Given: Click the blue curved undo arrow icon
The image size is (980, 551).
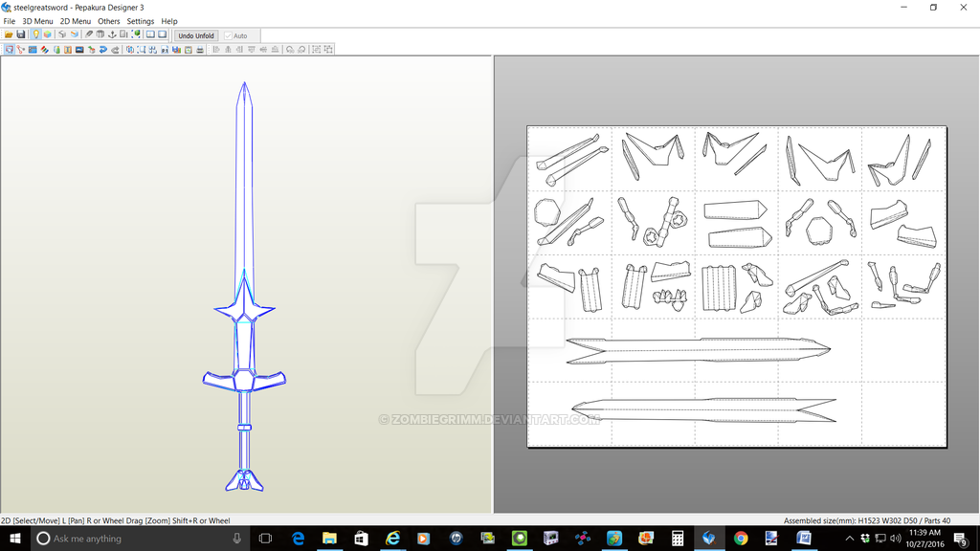Looking at the screenshot, I should pyautogui.click(x=103, y=50).
